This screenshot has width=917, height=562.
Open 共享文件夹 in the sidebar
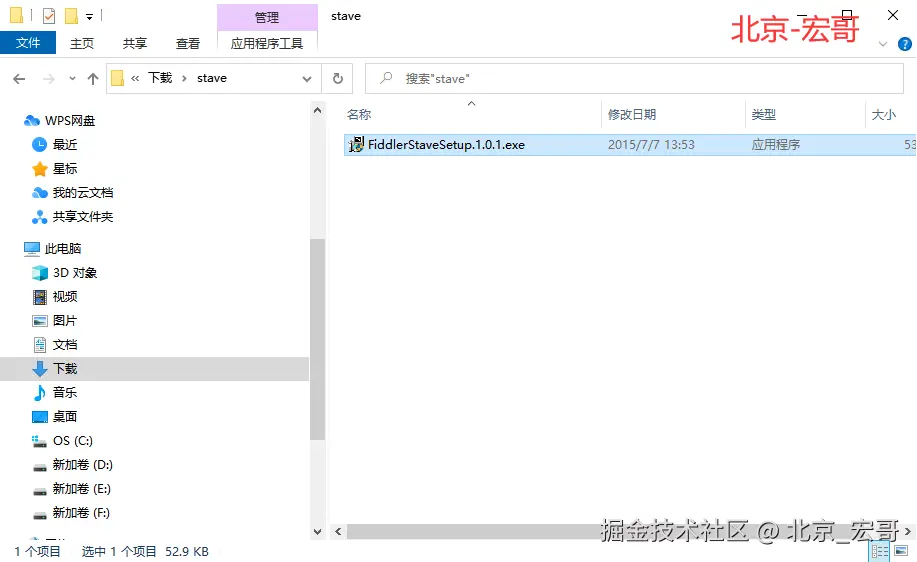click(82, 216)
